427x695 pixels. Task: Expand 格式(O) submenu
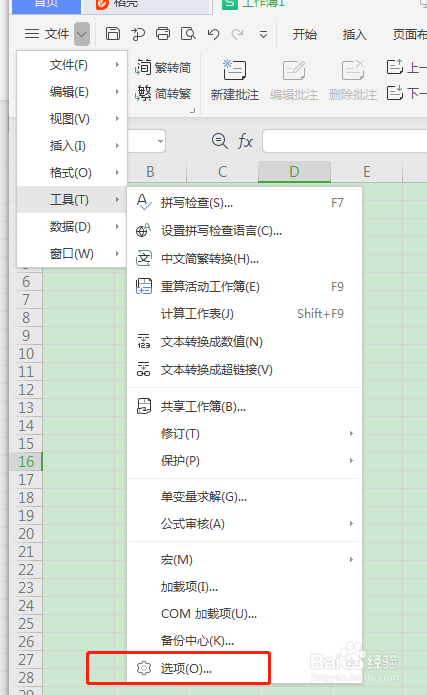(72, 172)
